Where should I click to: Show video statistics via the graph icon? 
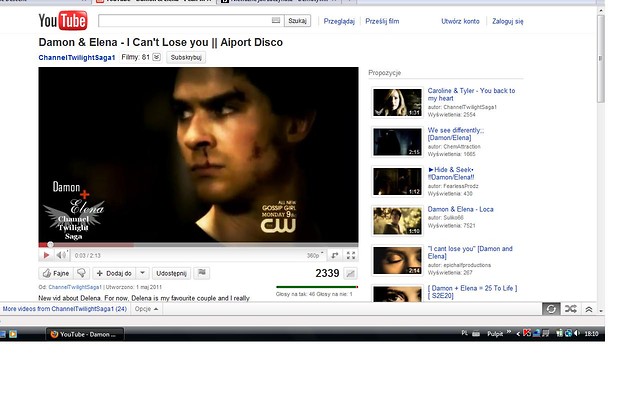pos(350,273)
